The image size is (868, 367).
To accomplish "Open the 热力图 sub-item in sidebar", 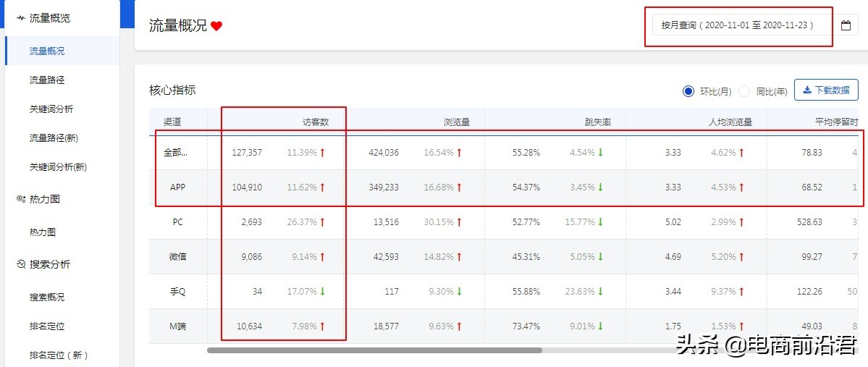I will (43, 232).
